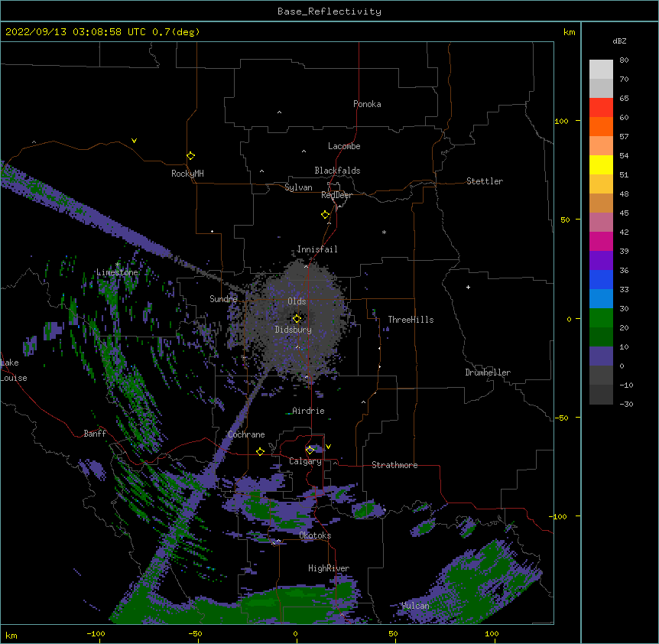
Task: Click the Okotoks city label
Action: (x=315, y=535)
